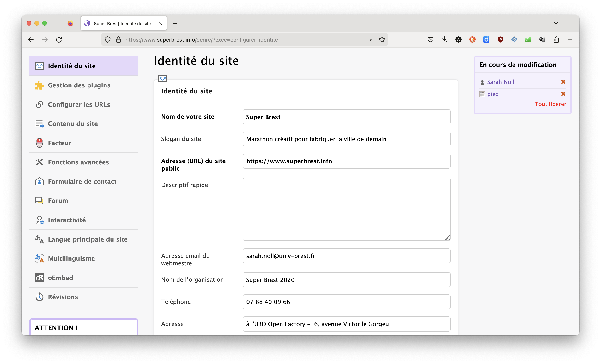Viewport: 601px width, 364px height.
Task: Click the Interactivité user-gear icon
Action: click(39, 220)
